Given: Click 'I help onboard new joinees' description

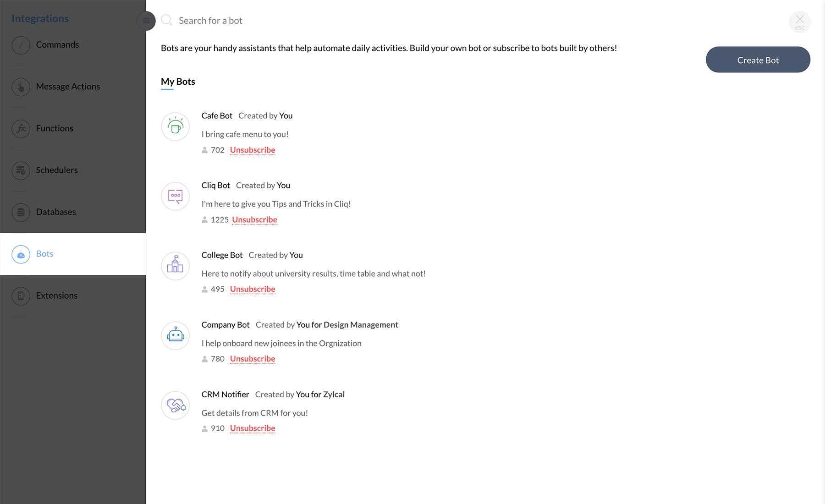Looking at the screenshot, I should pyautogui.click(x=281, y=343).
